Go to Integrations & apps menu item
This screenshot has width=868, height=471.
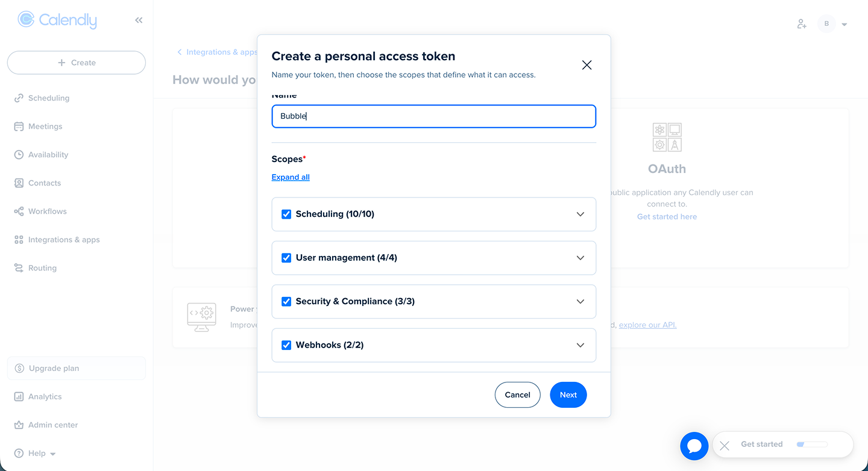(63, 240)
